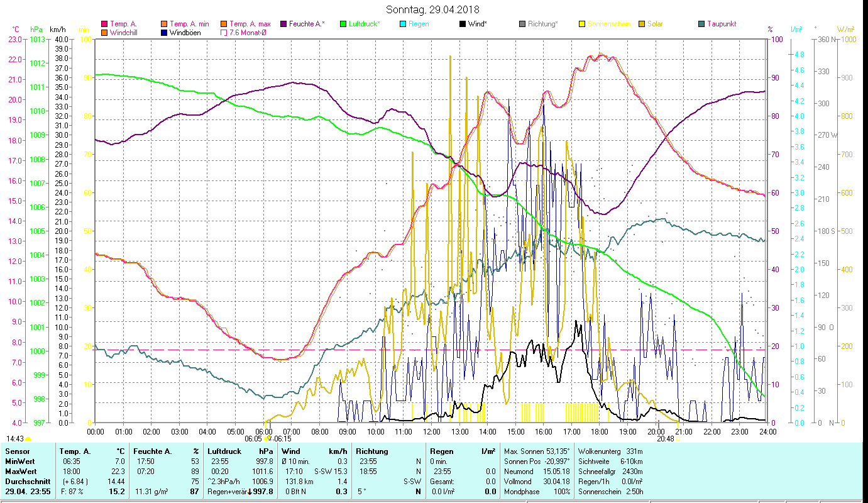Click the Luftdruck table column header

(224, 451)
